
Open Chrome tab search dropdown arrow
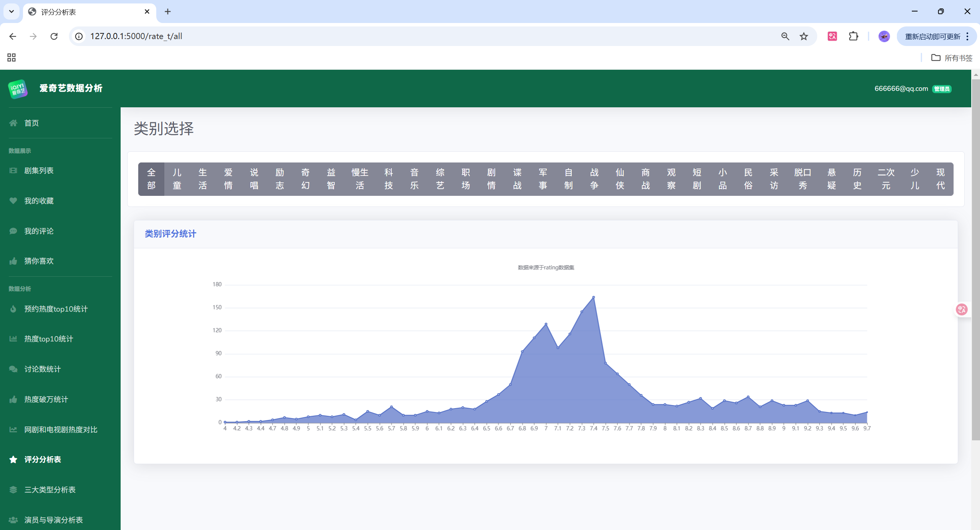pyautogui.click(x=11, y=11)
